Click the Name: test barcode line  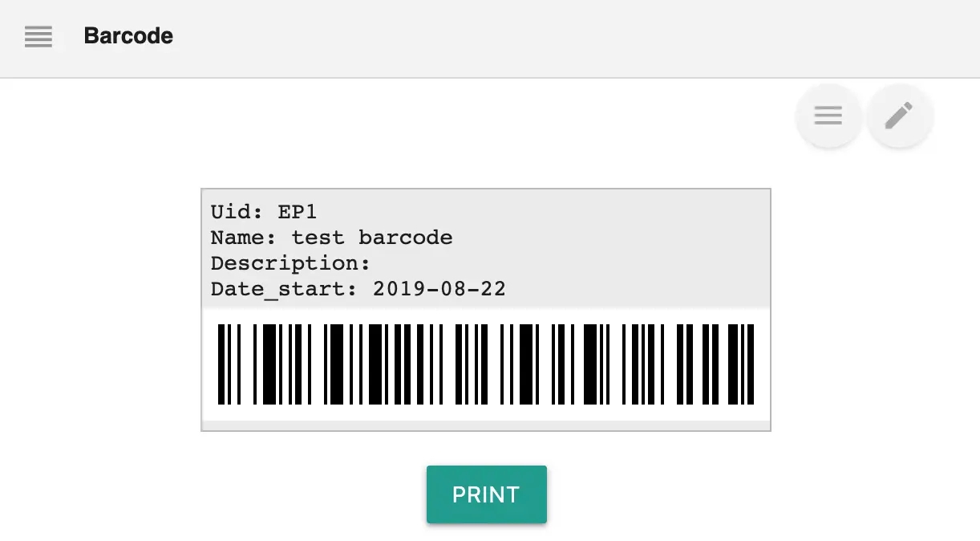tap(331, 238)
